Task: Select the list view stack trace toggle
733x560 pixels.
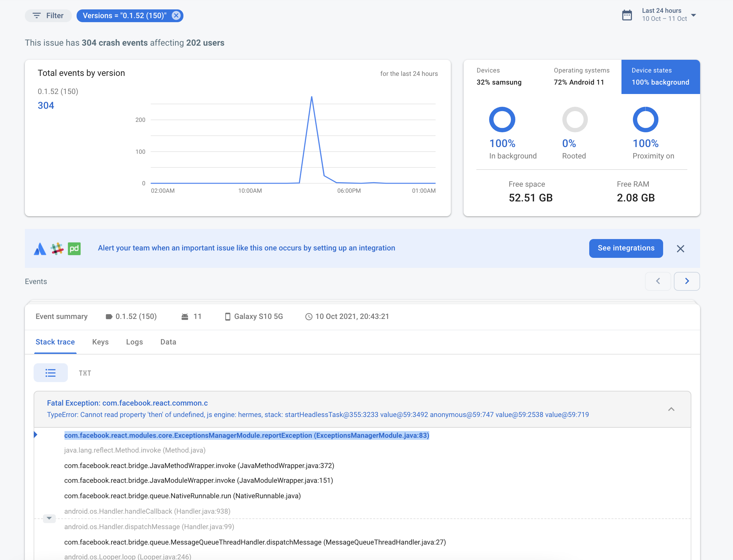Action: coord(50,373)
